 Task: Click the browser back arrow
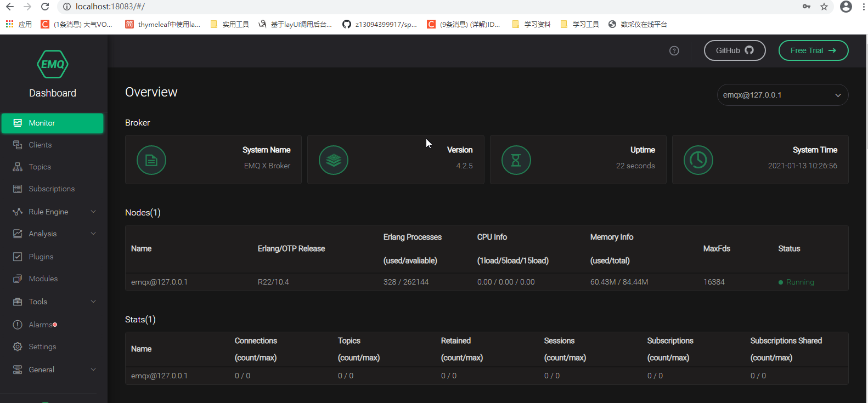(x=10, y=7)
